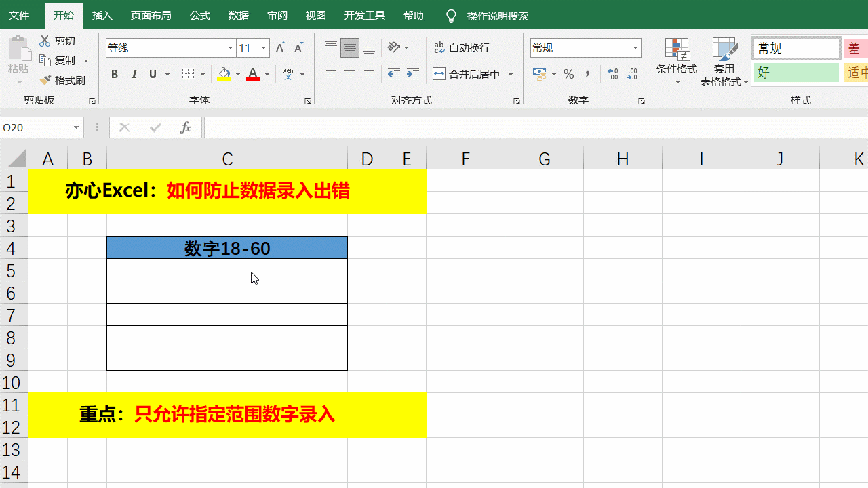This screenshot has width=868, height=488.
Task: Expand fill color palette arrow
Action: pyautogui.click(x=237, y=74)
